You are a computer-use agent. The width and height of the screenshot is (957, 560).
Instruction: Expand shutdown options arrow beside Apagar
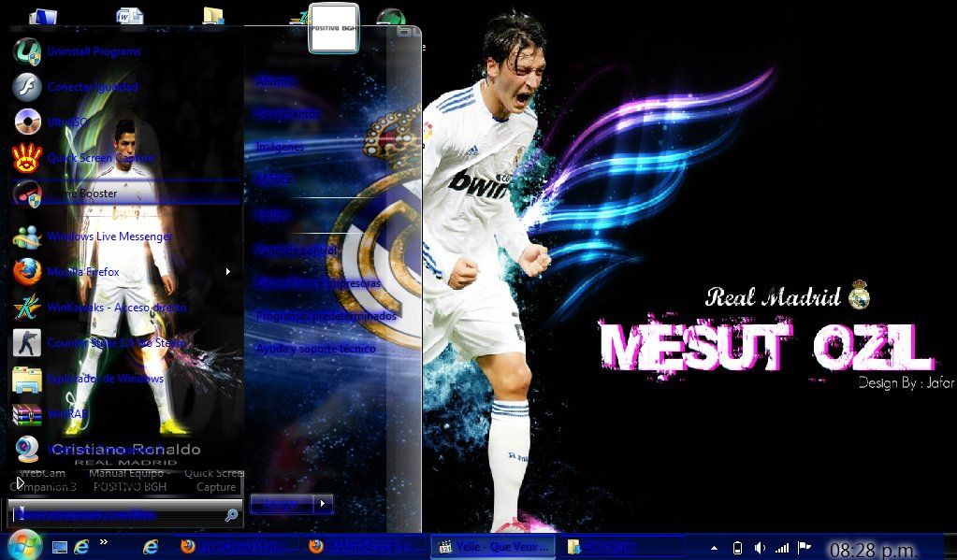click(x=322, y=504)
